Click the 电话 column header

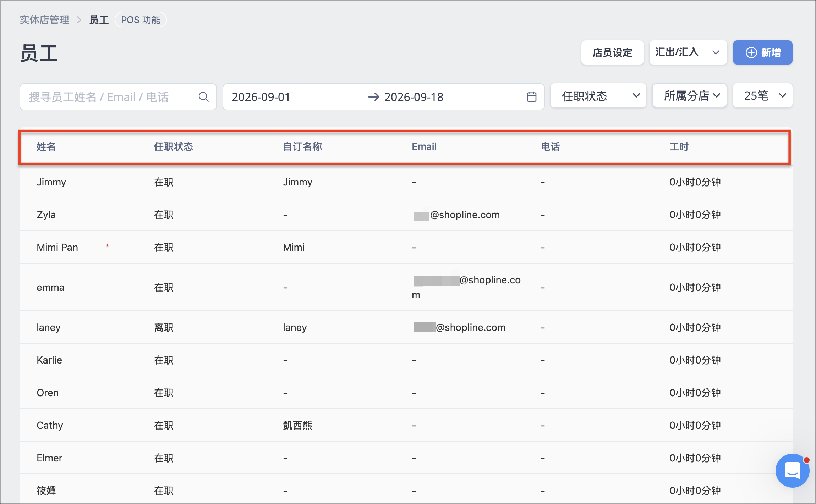(x=550, y=146)
